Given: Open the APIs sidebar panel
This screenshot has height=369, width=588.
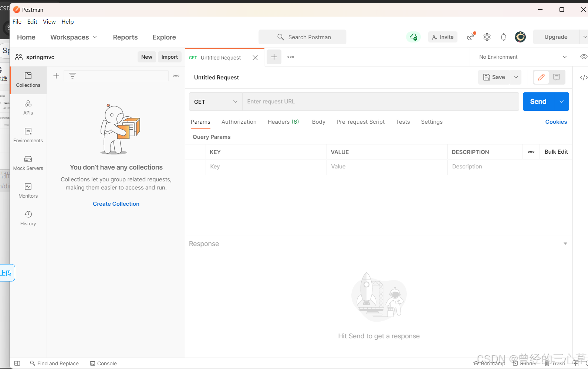Looking at the screenshot, I should click(x=28, y=108).
